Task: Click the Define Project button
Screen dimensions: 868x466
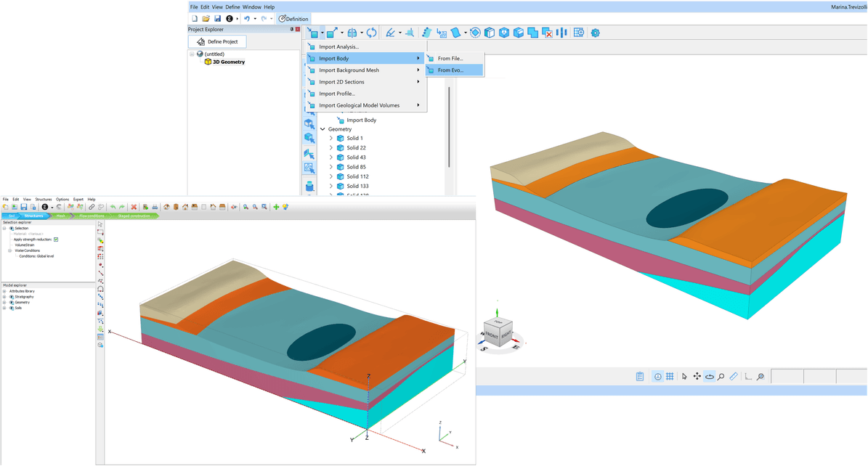Action: [x=217, y=41]
